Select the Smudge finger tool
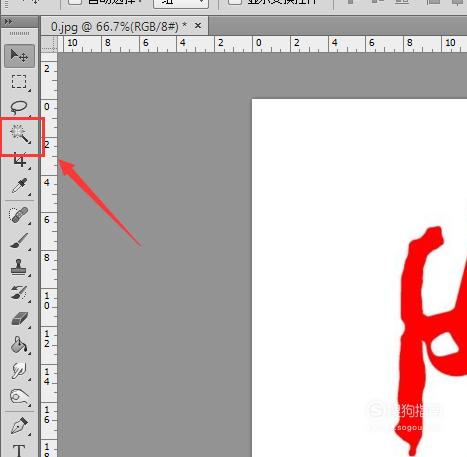Viewport: 467px width, 457px height. [19, 371]
